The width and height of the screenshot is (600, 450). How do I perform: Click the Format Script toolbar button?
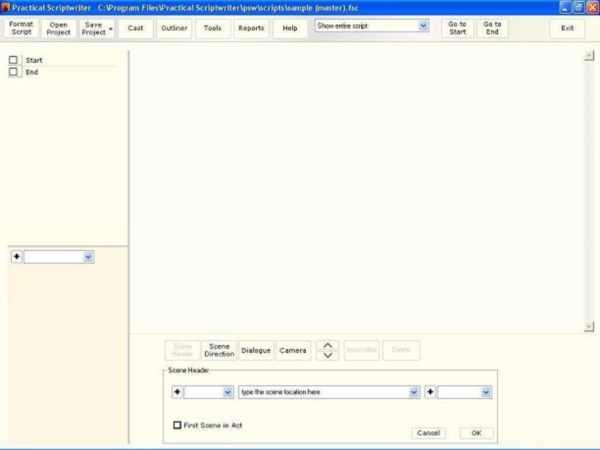tap(21, 28)
